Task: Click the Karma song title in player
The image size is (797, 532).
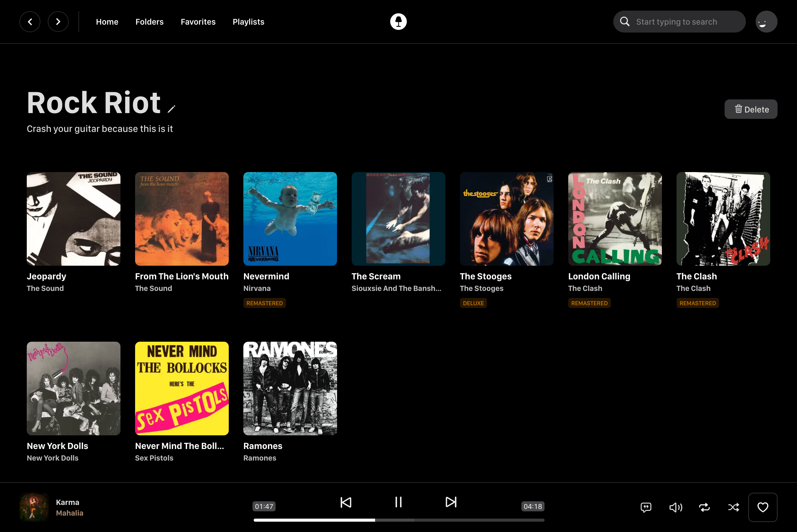Action: coord(68,502)
